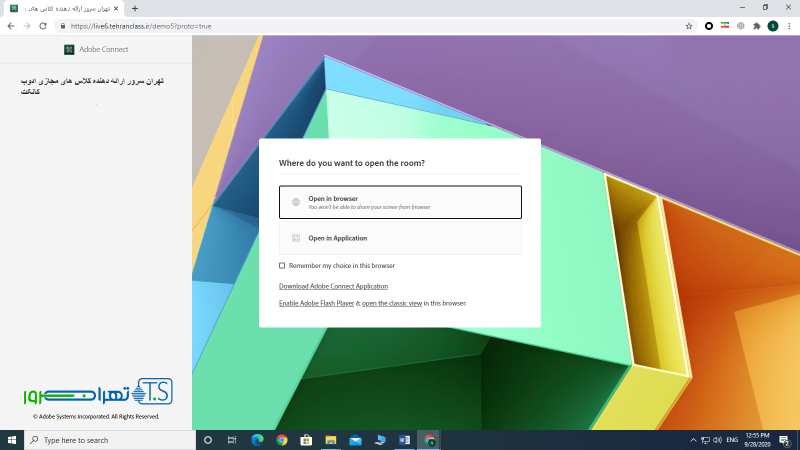
Task: Bookmark this page with star icon
Action: [x=689, y=25]
